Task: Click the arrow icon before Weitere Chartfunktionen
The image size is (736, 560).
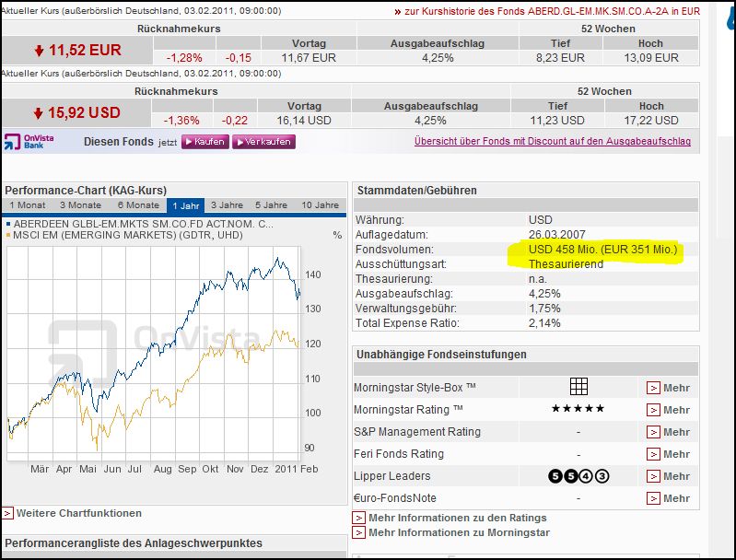Action: (7, 513)
